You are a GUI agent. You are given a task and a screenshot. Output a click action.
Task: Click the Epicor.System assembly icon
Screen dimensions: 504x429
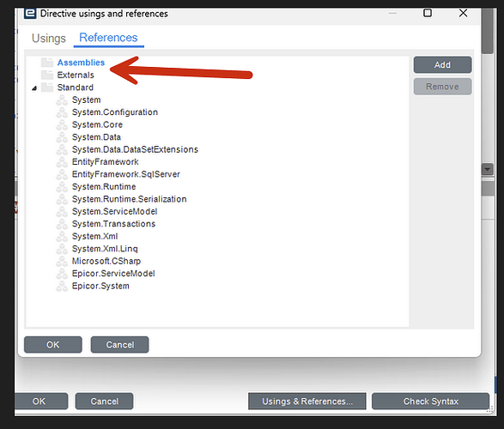click(62, 286)
